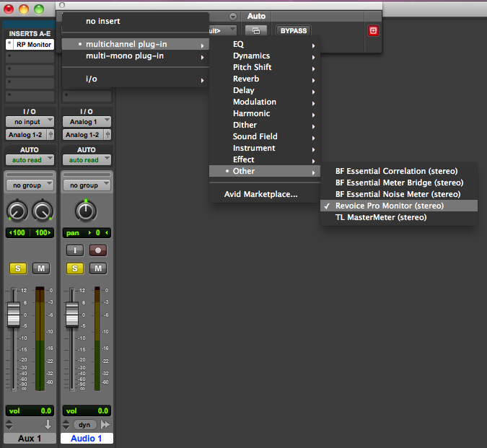Screen dimensions: 487x448
Task: Click the Aux 1 track type arrow icon
Action: click(x=48, y=425)
